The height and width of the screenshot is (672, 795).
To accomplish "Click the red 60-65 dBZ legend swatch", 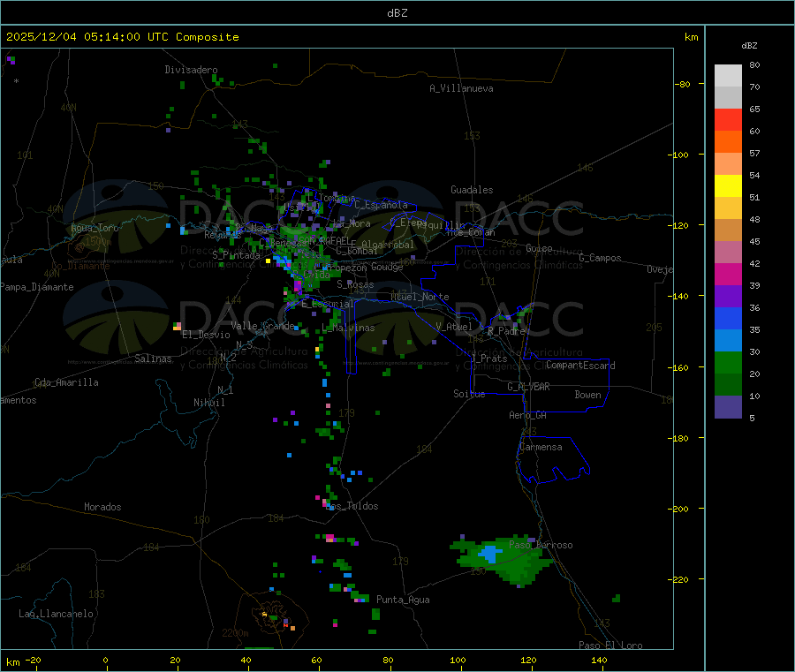I will click(728, 119).
